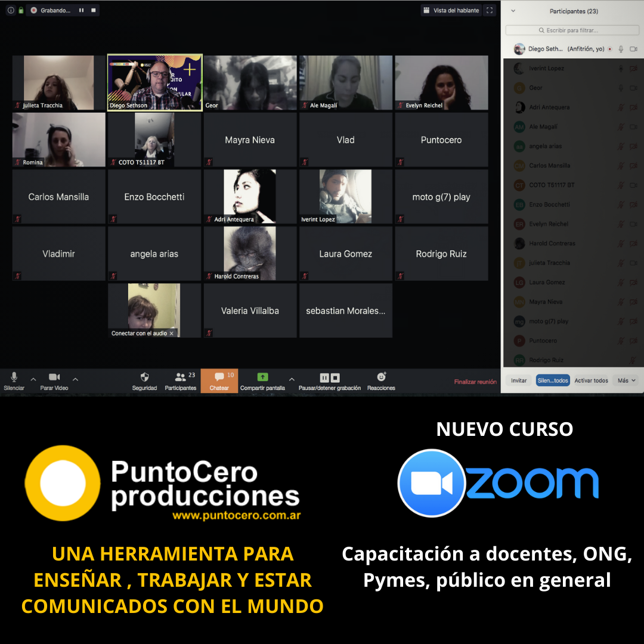The height and width of the screenshot is (644, 644).
Task: Click the Escribir para filtrar search field
Action: point(572,30)
